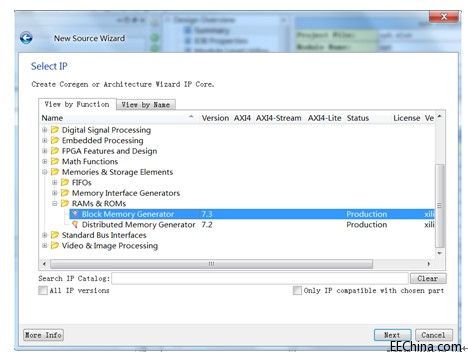The width and height of the screenshot is (468, 360).
Task: Expand the Math Functions node
Action: pyautogui.click(x=45, y=161)
